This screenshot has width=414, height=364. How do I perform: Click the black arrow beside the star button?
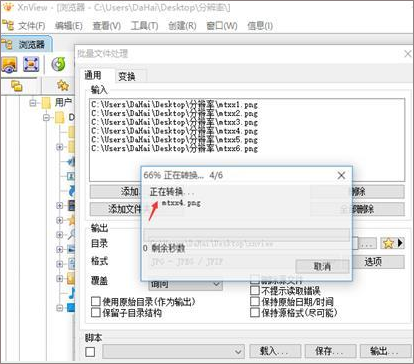coord(400,243)
